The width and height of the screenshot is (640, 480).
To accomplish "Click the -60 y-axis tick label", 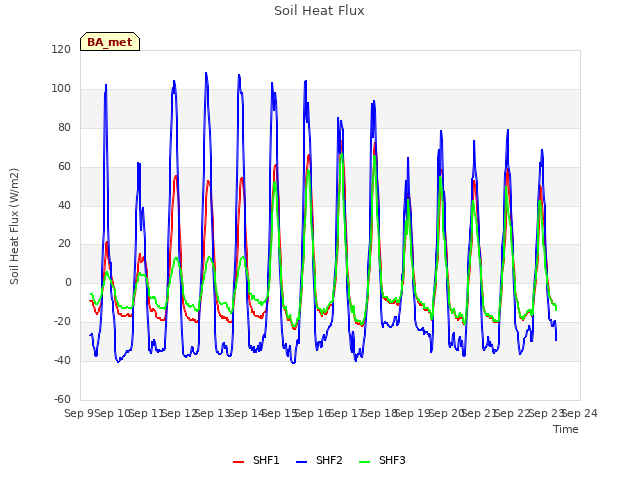I will coord(62,399).
